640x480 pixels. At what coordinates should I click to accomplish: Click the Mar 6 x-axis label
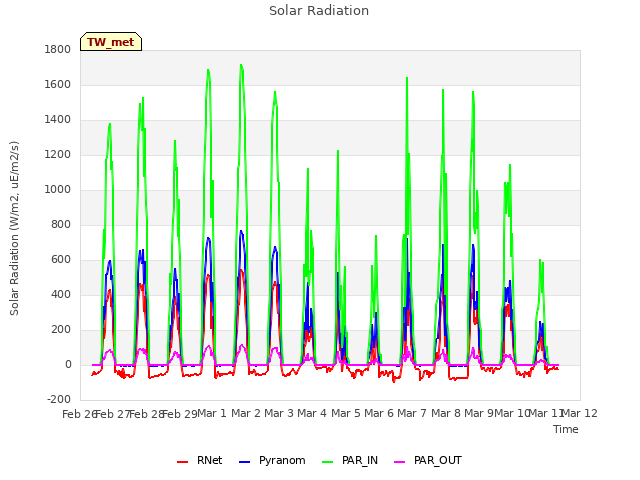[379, 413]
